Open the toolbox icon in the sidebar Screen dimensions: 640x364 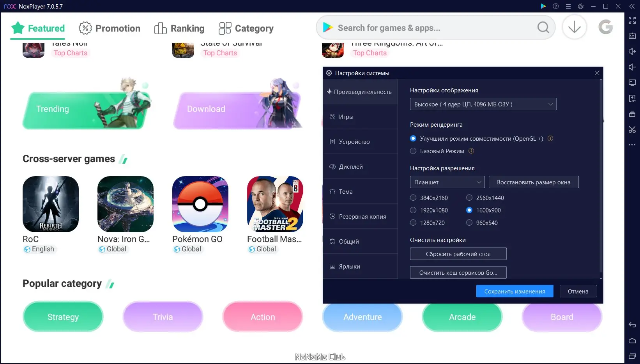click(632, 114)
